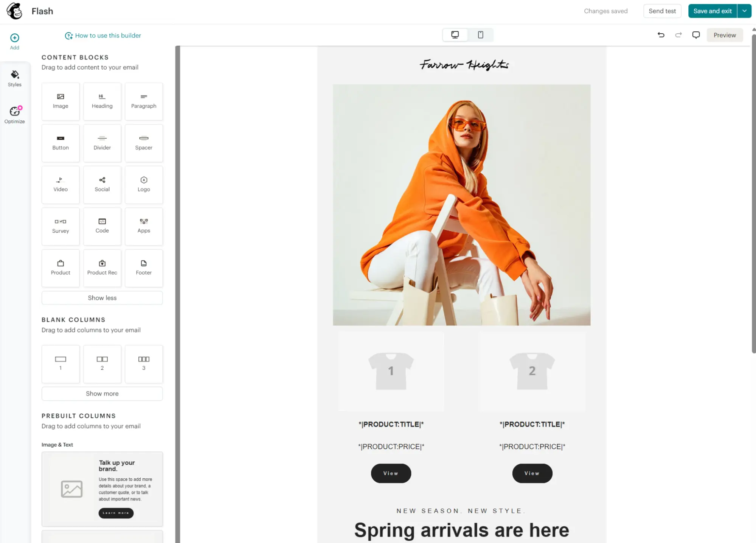Click the View button under product 2
The width and height of the screenshot is (756, 543).
532,473
